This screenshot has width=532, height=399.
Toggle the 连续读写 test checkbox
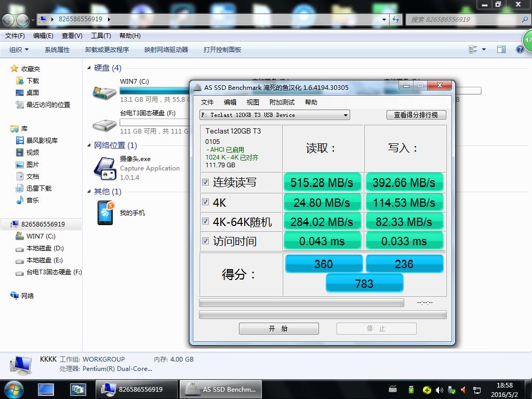pos(205,182)
